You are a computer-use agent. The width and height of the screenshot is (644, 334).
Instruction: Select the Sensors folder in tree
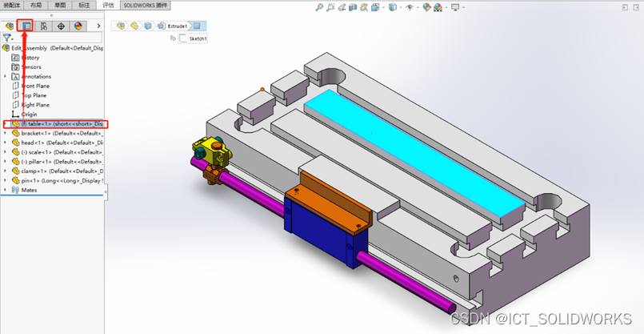point(26,67)
